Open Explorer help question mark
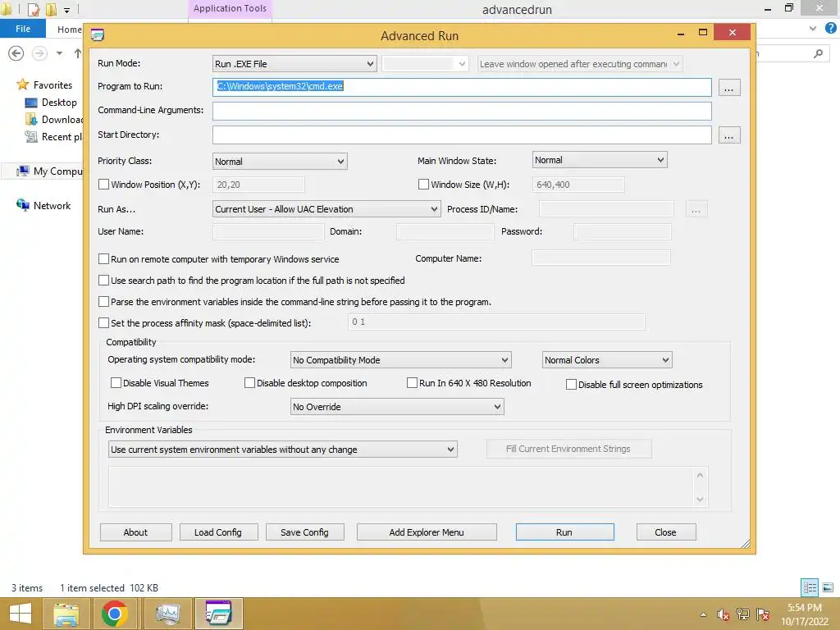840x630 pixels. (x=830, y=28)
